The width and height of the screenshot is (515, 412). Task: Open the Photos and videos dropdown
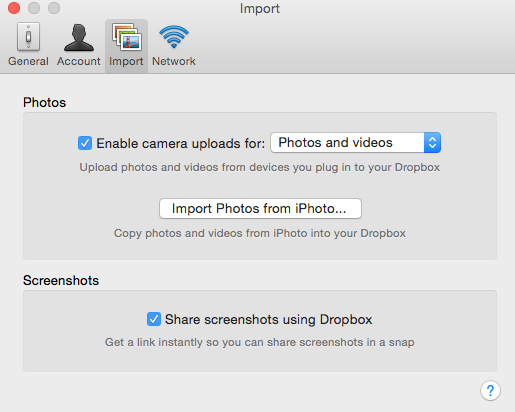tap(355, 143)
